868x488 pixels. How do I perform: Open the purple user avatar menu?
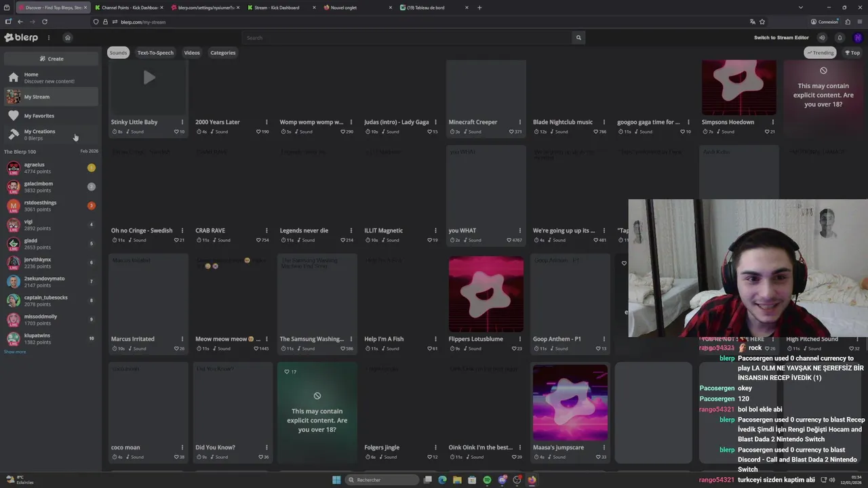click(858, 37)
